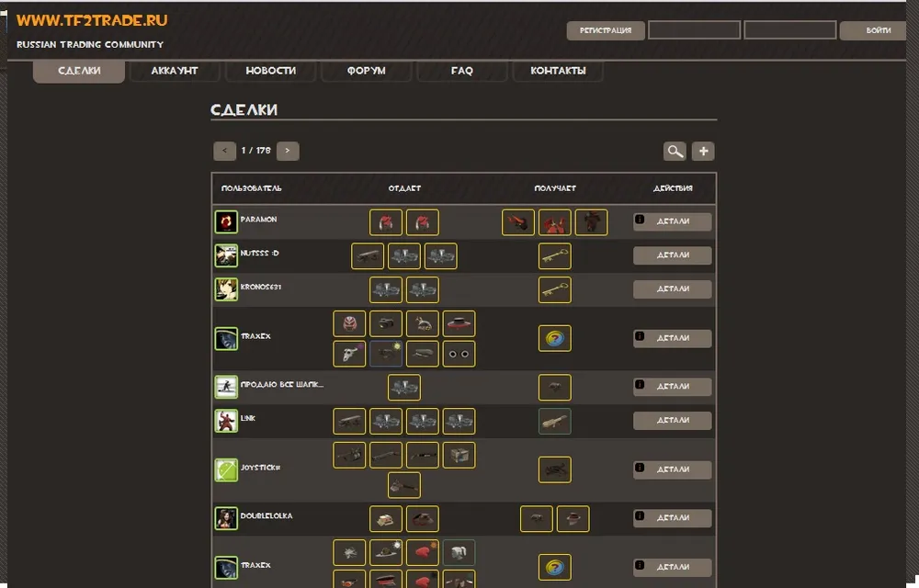This screenshot has height=588, width=919.
Task: Open the Новости tab
Action: [271, 70]
